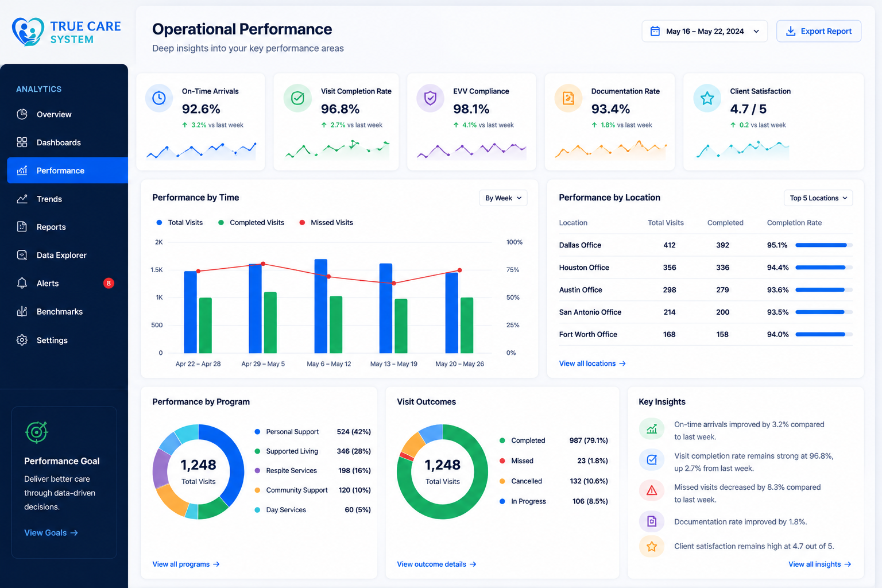Click the Visit Outcomes donut chart
The image size is (882, 588).
pyautogui.click(x=443, y=472)
